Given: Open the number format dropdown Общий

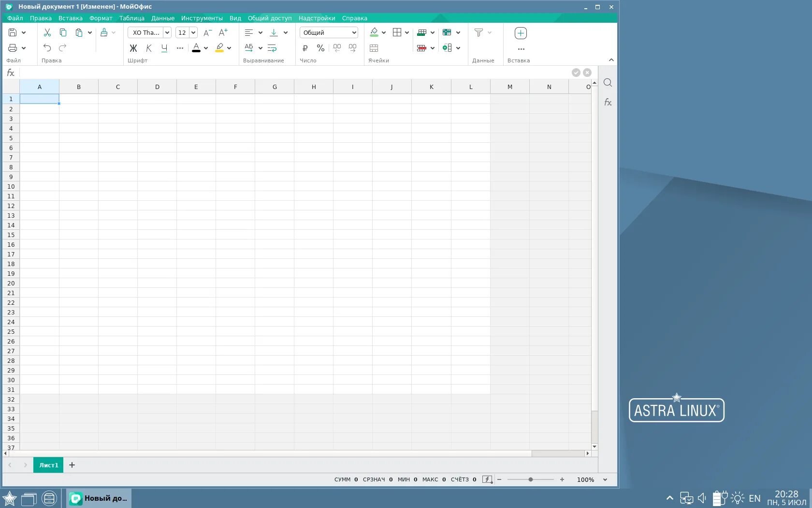Looking at the screenshot, I should click(329, 32).
